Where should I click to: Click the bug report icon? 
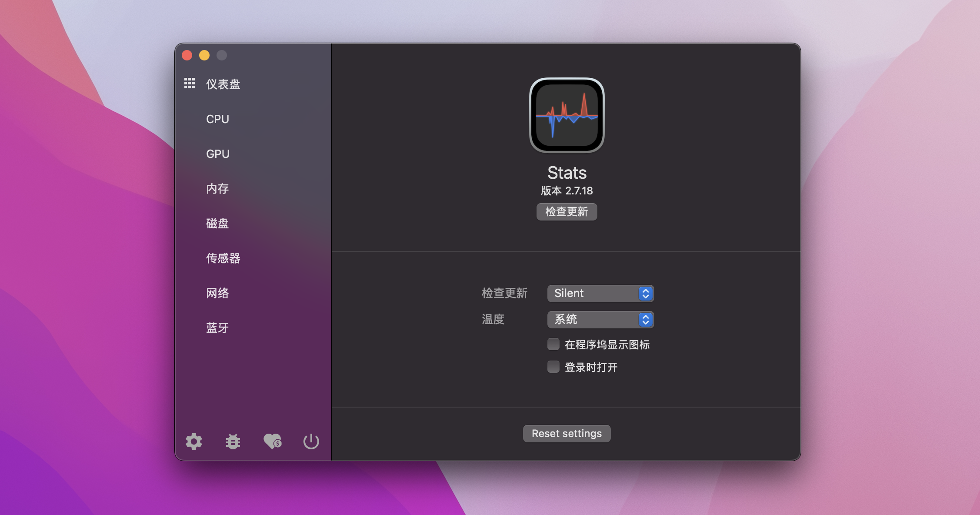[233, 441]
